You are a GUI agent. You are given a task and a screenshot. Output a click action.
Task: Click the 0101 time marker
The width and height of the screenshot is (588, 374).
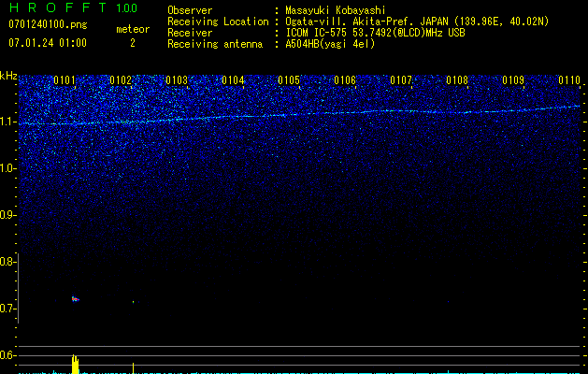pos(65,80)
